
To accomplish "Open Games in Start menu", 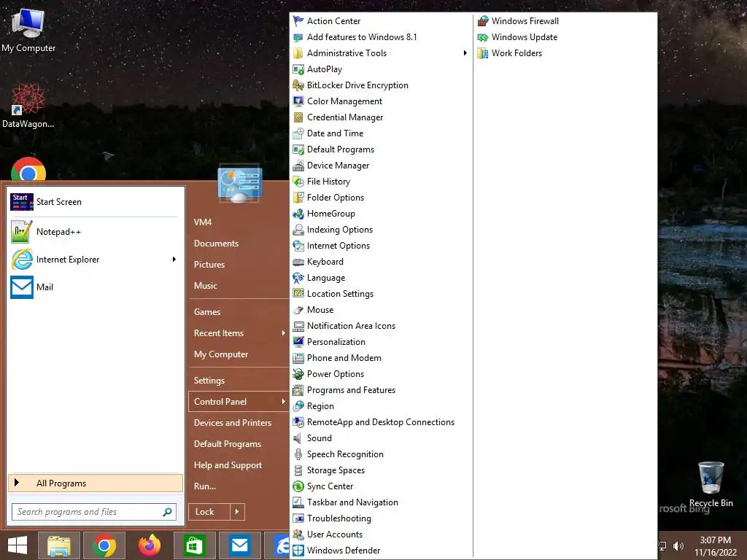I will (x=207, y=312).
